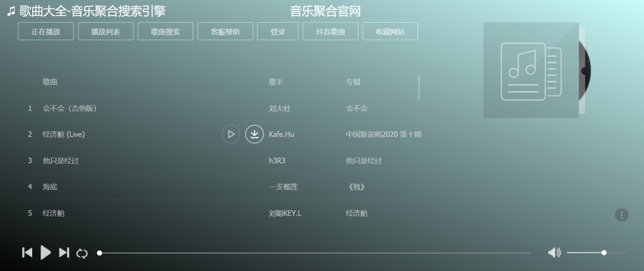The height and width of the screenshot is (271, 644).
Task: Open the 播放列表 tab
Action: (106, 32)
